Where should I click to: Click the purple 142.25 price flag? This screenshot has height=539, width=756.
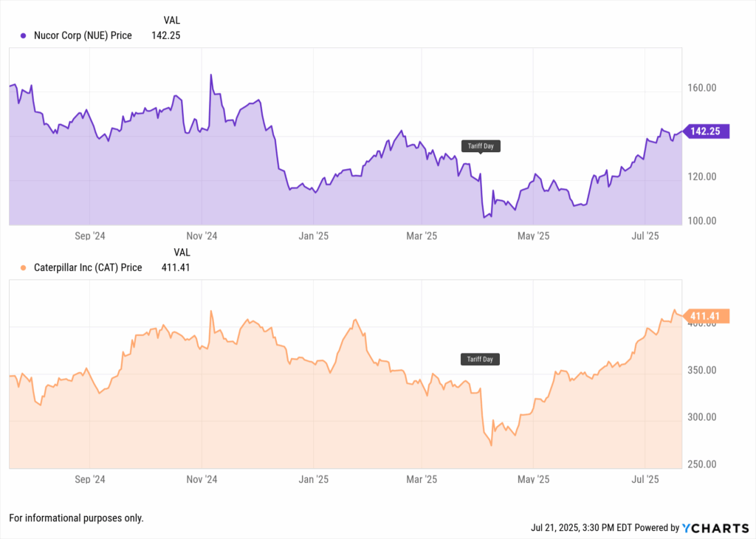707,131
